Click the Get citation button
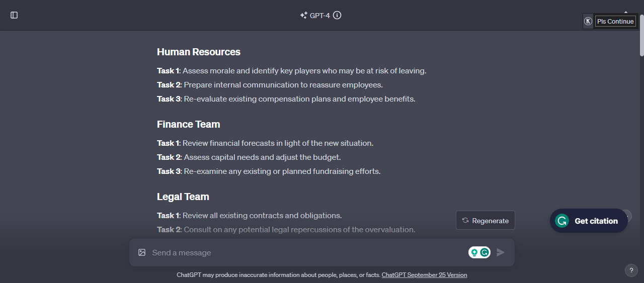The height and width of the screenshot is (283, 644). (589, 221)
